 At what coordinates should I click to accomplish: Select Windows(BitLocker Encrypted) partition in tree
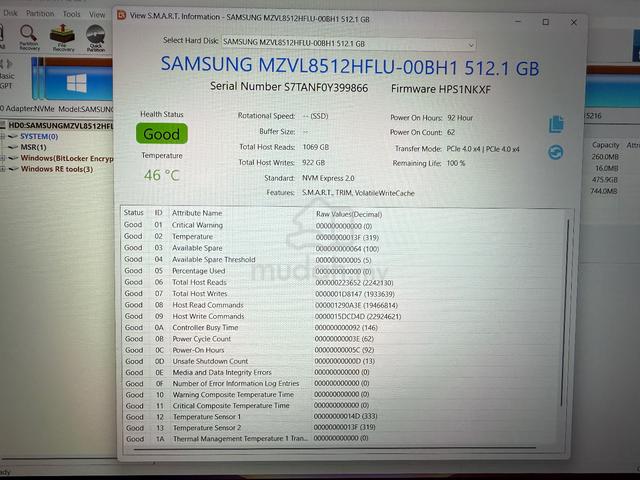tap(67, 158)
